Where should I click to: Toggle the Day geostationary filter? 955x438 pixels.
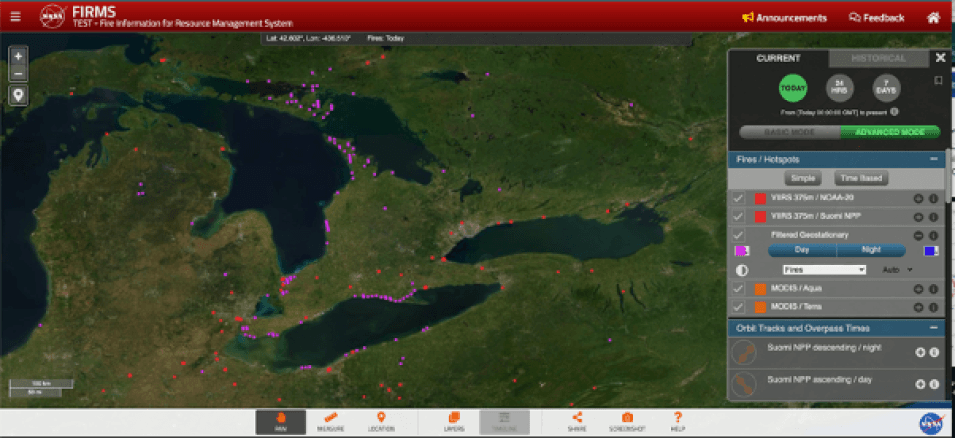802,250
